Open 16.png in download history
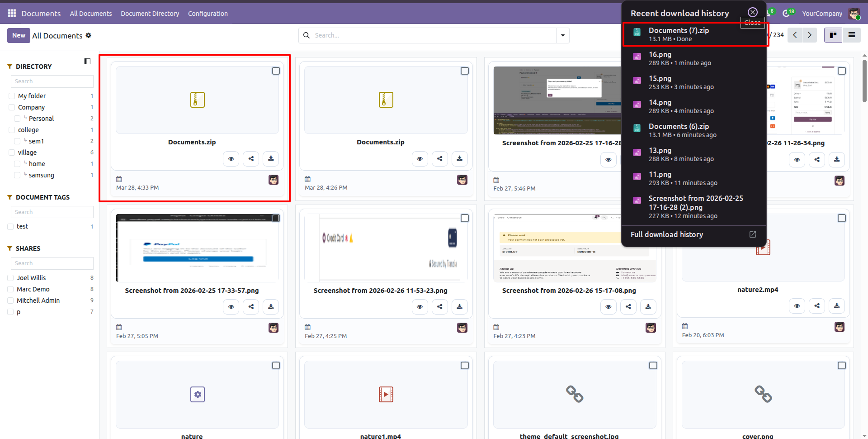 (x=694, y=58)
